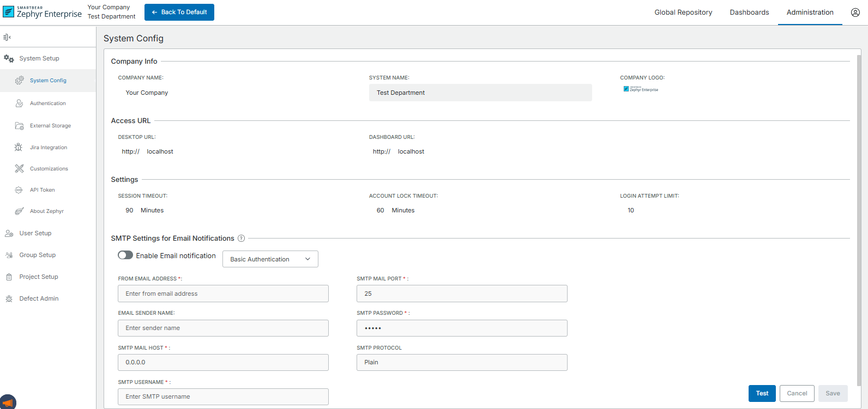The width and height of the screenshot is (868, 409).
Task: Open the Dashboards tab
Action: click(x=749, y=13)
